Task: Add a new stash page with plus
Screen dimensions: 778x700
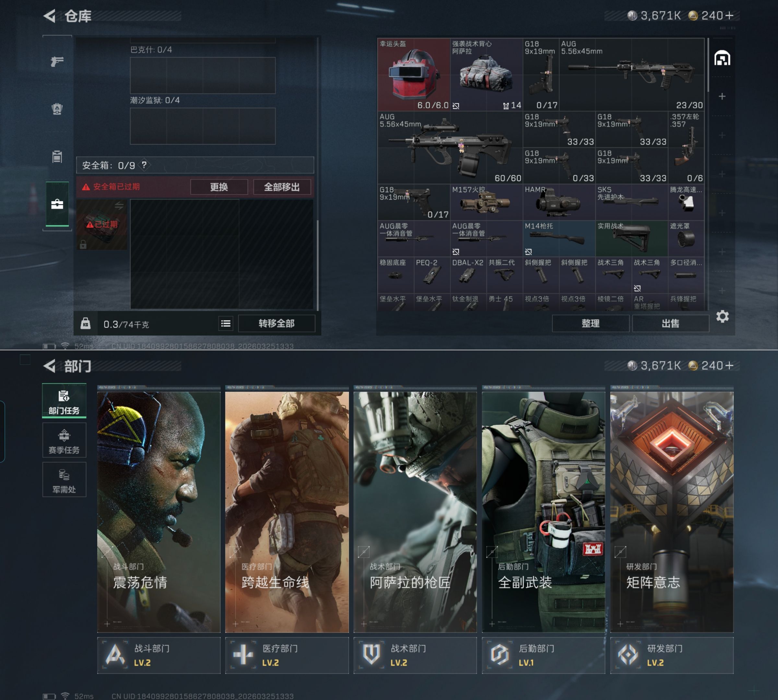Action: coord(722,96)
